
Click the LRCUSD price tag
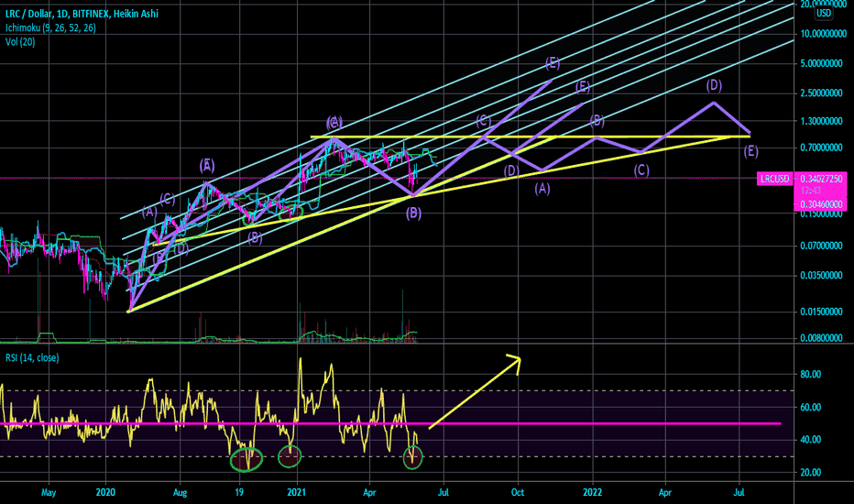point(774,179)
